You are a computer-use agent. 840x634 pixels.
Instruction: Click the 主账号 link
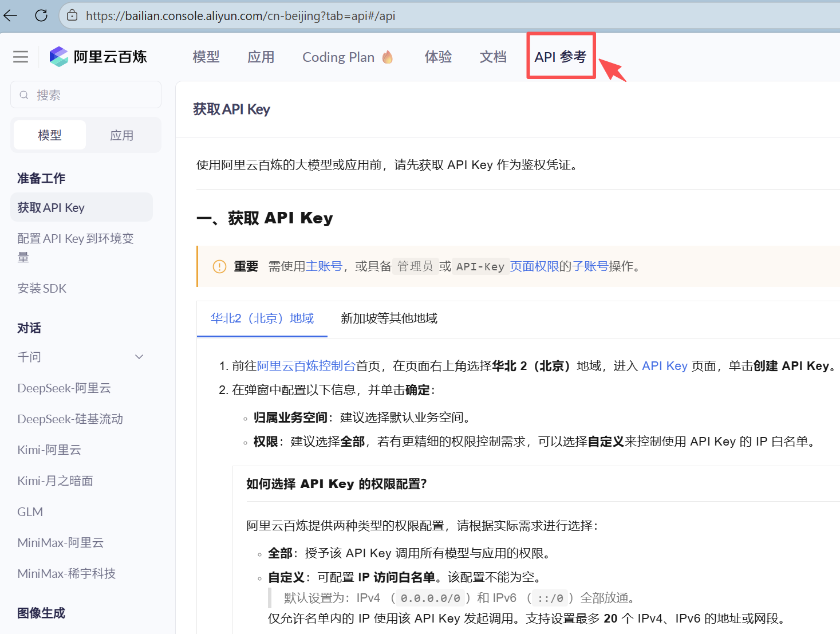[324, 266]
